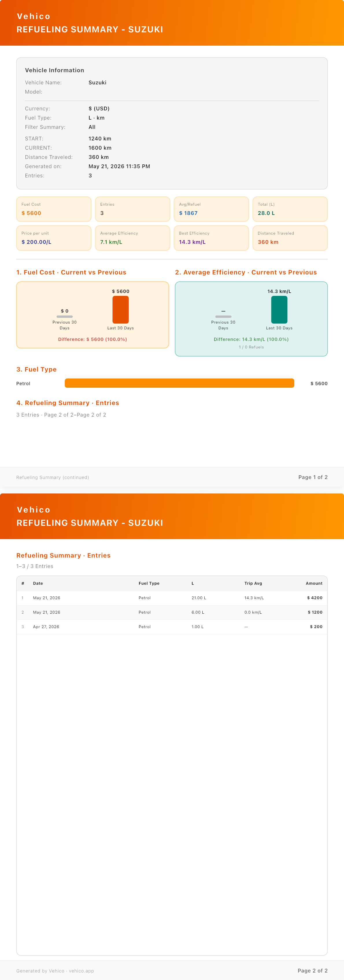
Task: Click the "1.00 L" table cell
Action: click(x=197, y=627)
